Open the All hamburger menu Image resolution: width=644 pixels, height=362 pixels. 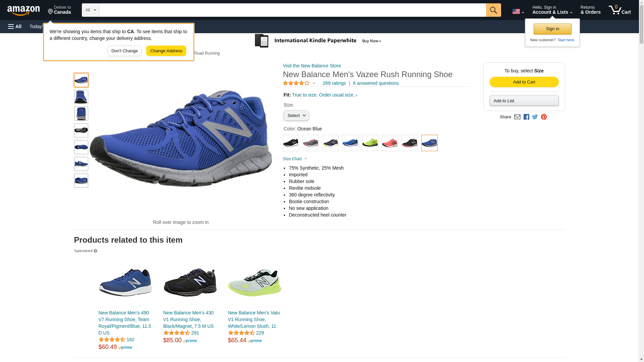click(15, 26)
